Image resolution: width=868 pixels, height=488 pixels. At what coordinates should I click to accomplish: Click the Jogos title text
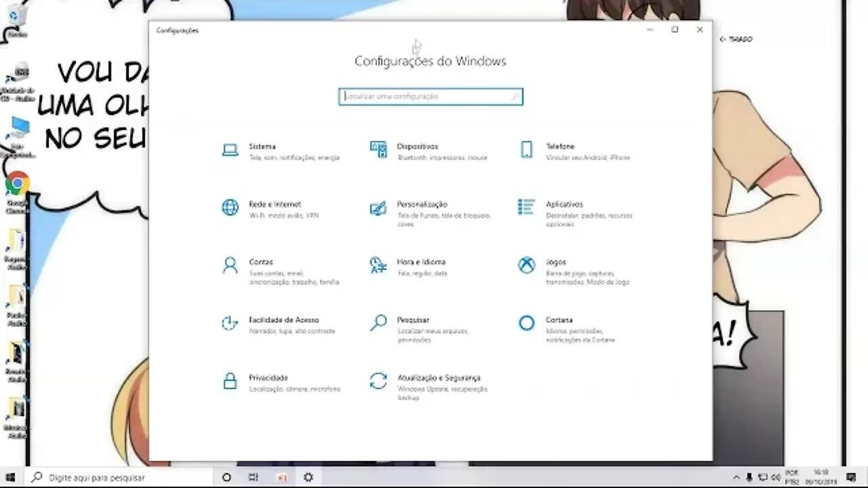click(x=556, y=262)
